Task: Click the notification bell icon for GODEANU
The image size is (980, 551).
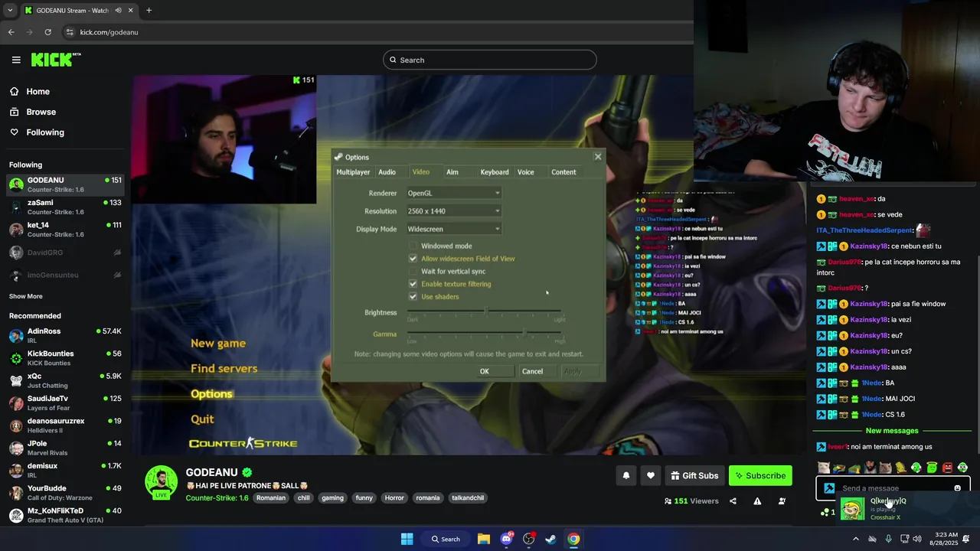Action: (x=626, y=475)
